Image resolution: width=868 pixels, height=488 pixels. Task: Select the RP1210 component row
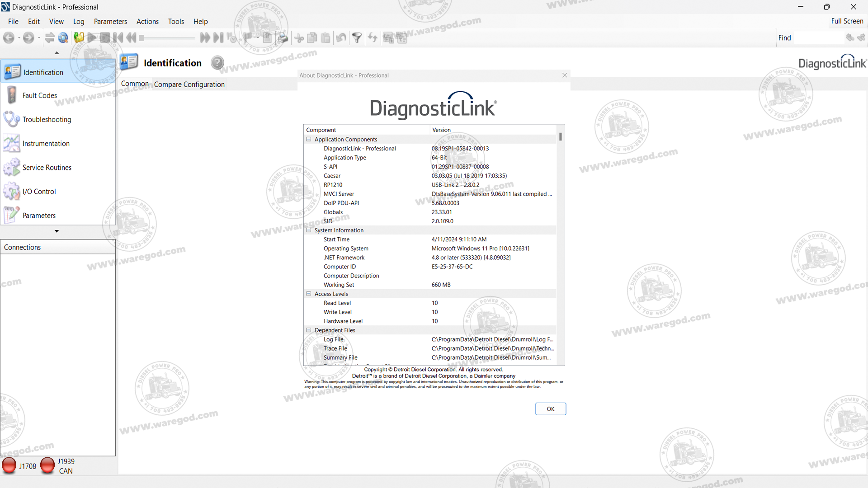tap(430, 185)
